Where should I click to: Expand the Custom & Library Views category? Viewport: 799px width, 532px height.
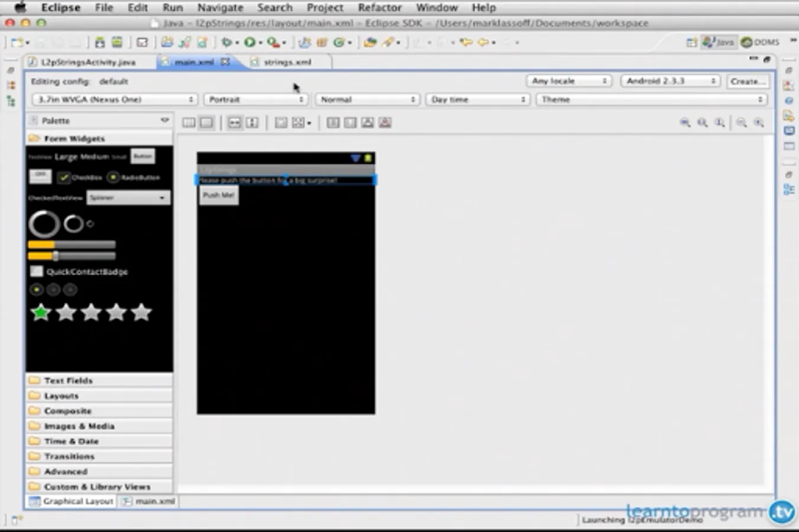[99, 486]
